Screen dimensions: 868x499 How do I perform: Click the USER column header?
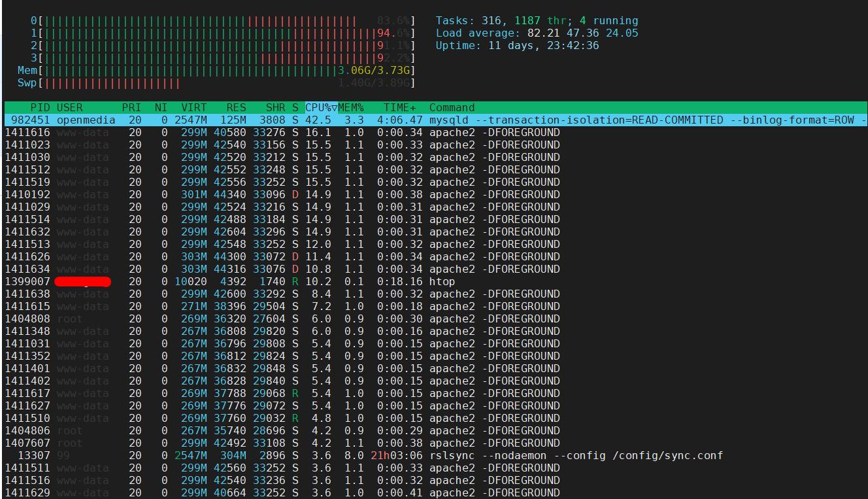click(69, 107)
